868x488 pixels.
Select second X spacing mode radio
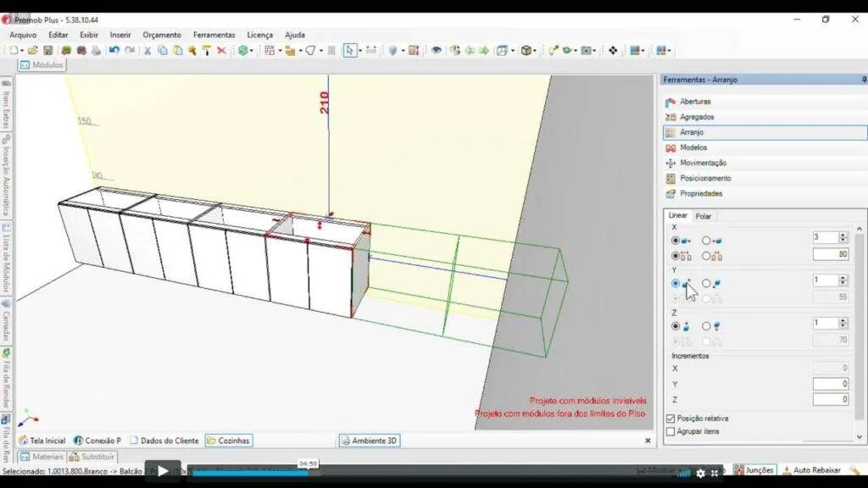pos(706,256)
